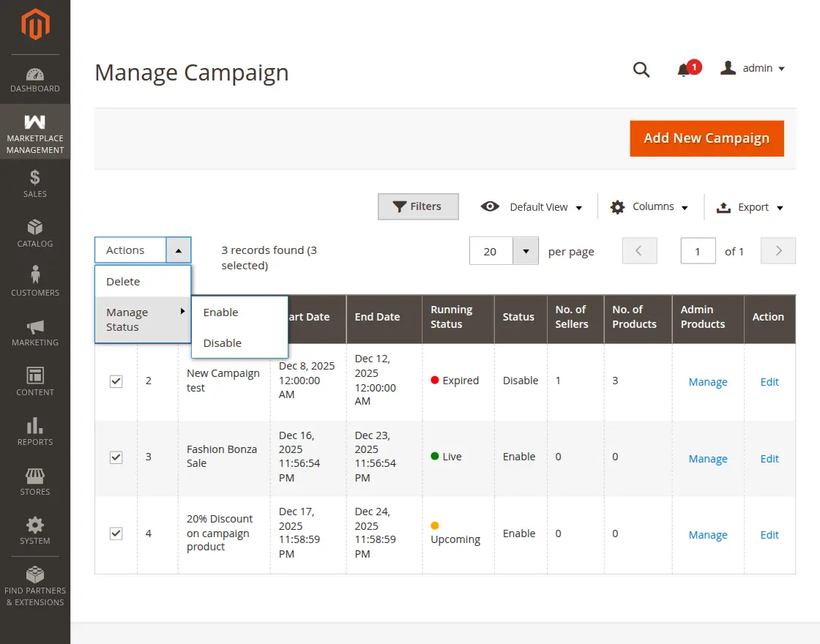The image size is (820, 644).
Task: Click the Catalog sidebar icon
Action: coord(34,227)
